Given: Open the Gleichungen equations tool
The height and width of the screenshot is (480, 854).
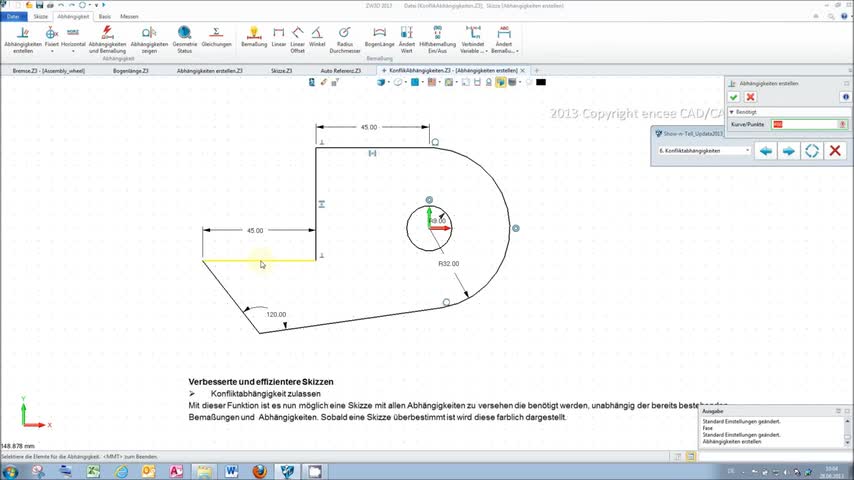Looking at the screenshot, I should pyautogui.click(x=216, y=37).
